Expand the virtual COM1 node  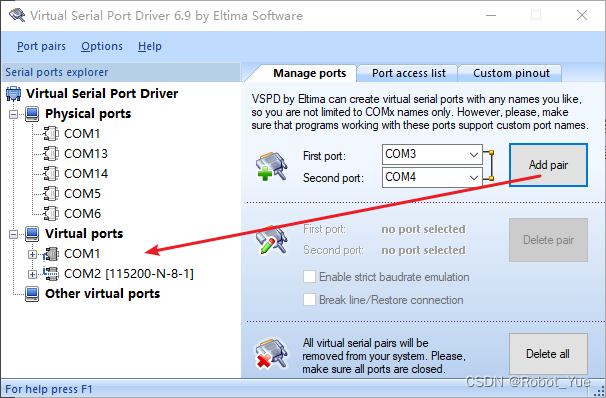[x=32, y=254]
